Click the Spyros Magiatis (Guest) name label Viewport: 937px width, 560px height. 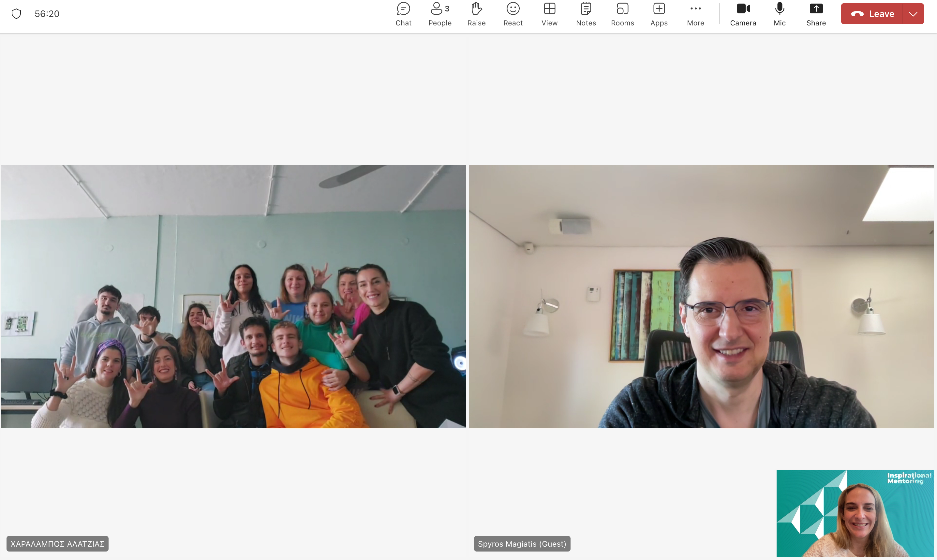(522, 544)
